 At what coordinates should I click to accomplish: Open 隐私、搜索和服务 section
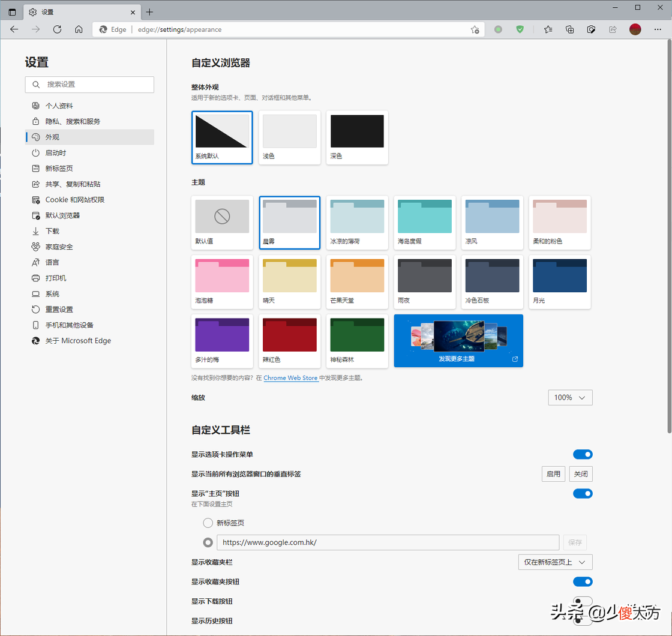pos(89,121)
